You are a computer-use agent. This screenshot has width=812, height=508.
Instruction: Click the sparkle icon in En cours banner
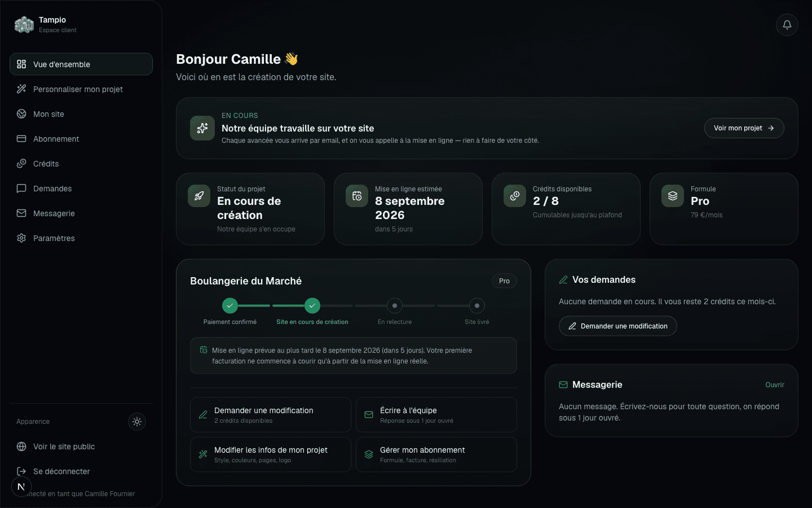202,128
